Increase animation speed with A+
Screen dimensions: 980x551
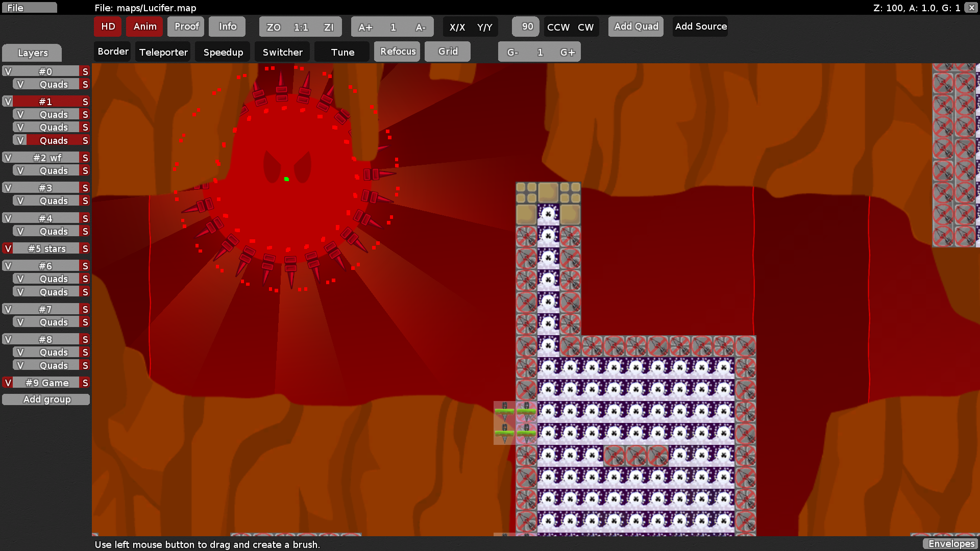tap(365, 27)
